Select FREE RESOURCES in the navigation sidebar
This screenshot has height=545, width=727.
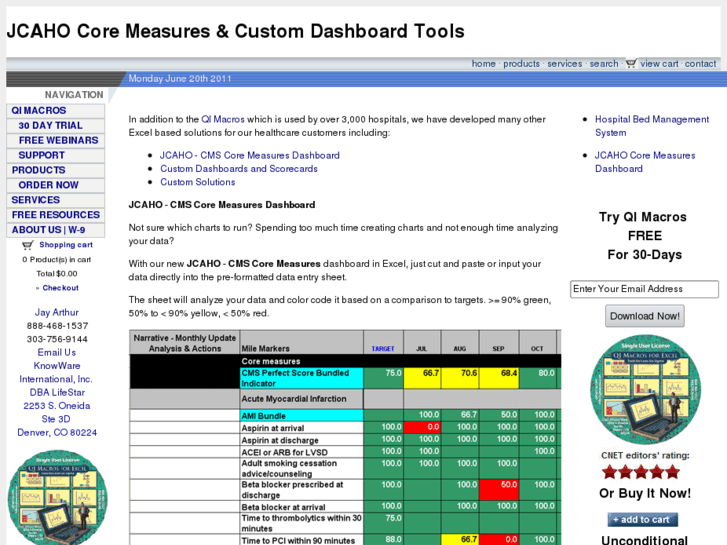point(56,215)
